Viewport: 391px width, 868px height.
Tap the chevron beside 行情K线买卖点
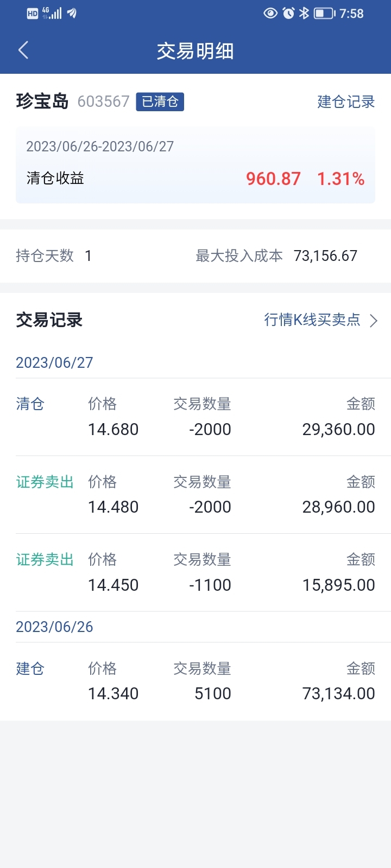click(x=374, y=321)
